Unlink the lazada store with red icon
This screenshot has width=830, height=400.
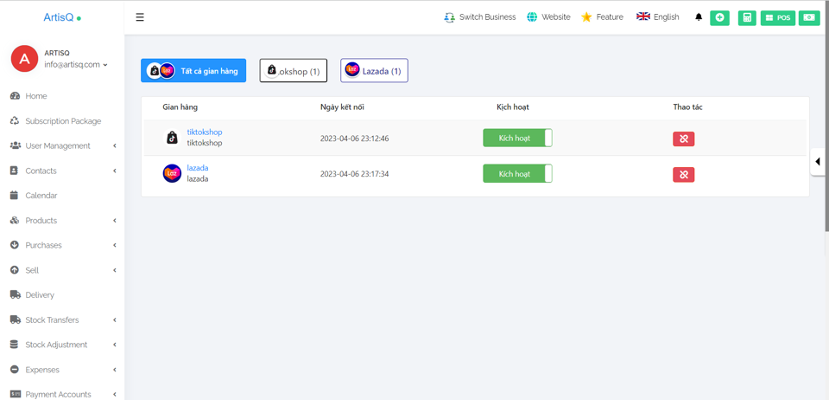pos(684,174)
